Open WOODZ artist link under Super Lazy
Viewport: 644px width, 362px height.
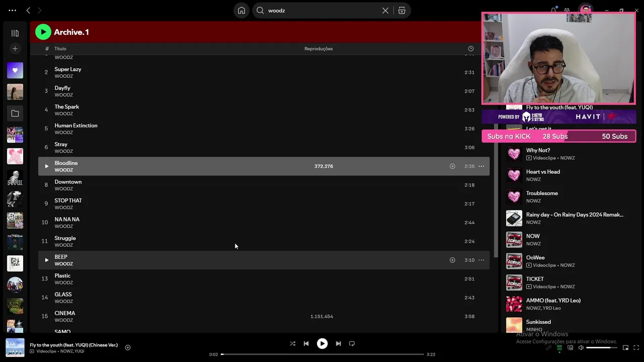[x=64, y=76]
